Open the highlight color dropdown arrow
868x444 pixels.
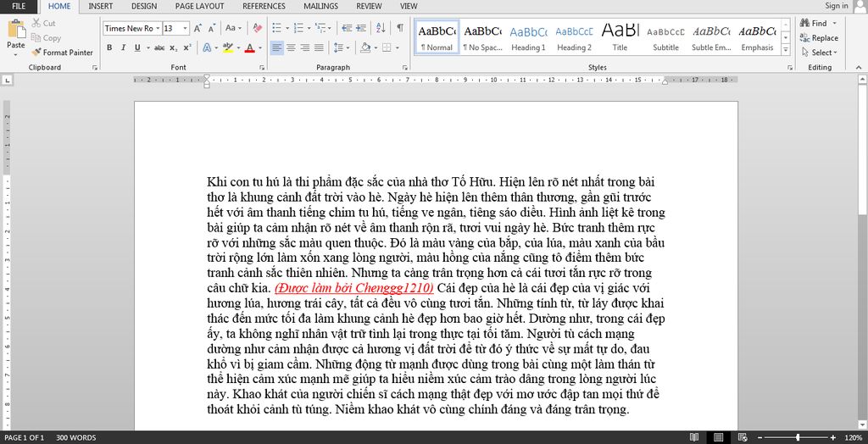click(238, 47)
